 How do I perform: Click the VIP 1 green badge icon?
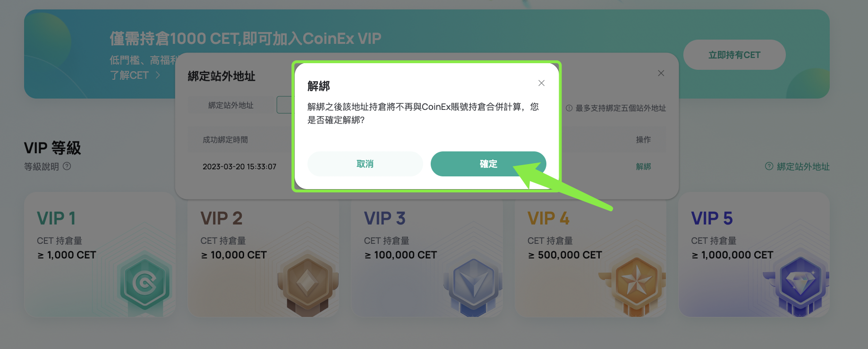pos(145,283)
